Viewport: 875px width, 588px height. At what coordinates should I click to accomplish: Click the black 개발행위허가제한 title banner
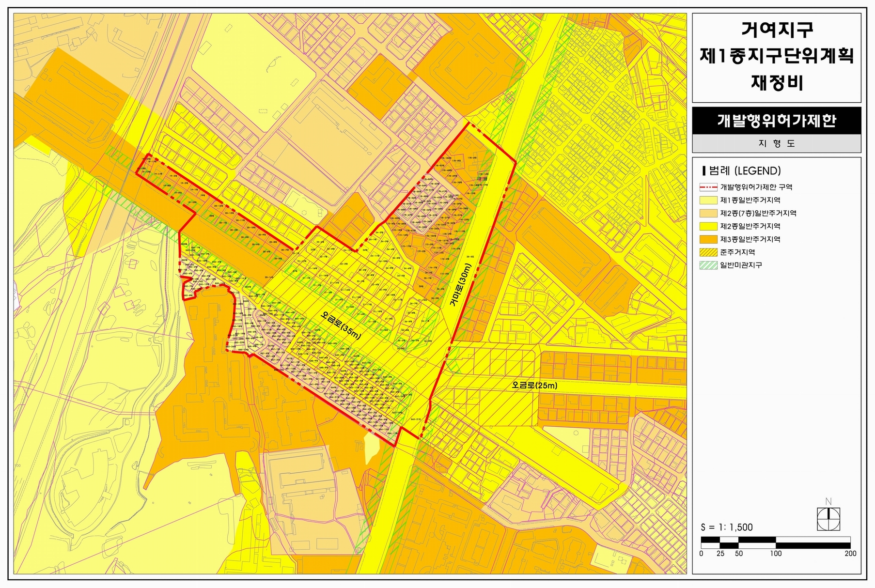click(777, 121)
